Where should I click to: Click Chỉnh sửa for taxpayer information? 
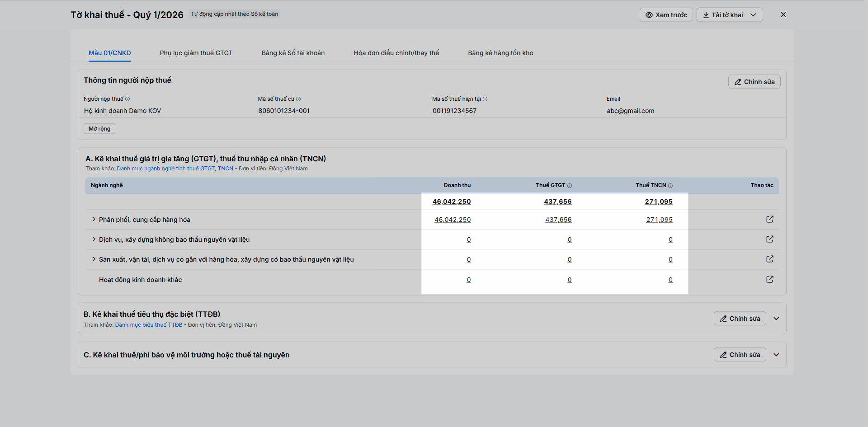click(755, 82)
